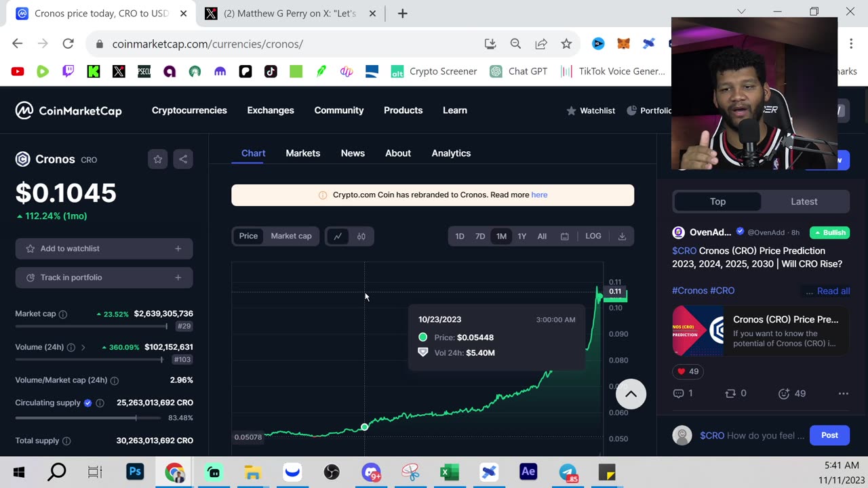Switch to line chart view
This screenshot has width=868, height=488.
pyautogui.click(x=338, y=236)
